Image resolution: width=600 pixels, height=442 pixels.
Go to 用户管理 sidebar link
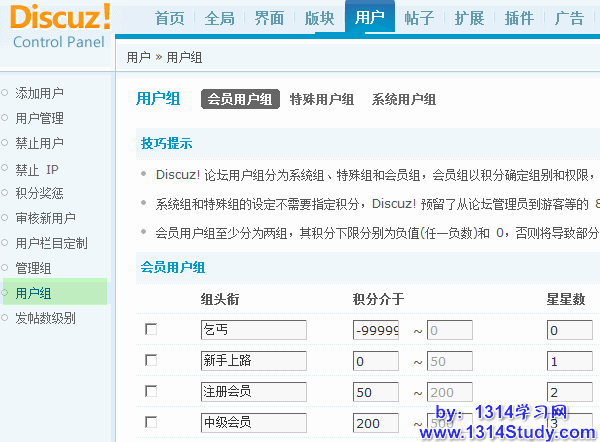40,118
